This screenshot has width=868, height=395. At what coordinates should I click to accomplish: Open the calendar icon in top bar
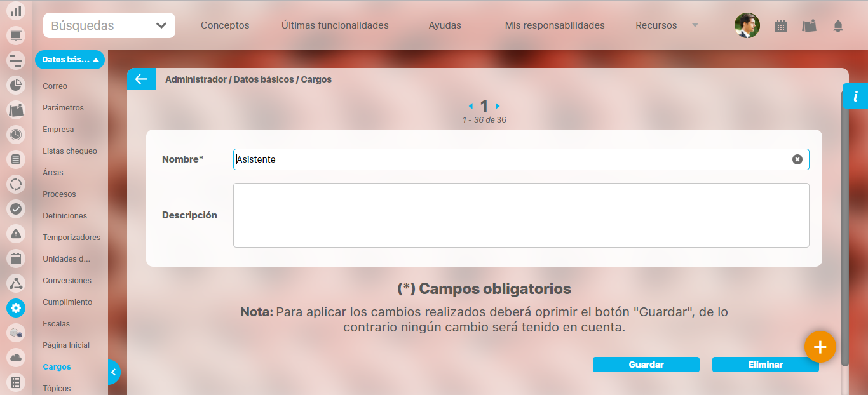pyautogui.click(x=781, y=26)
